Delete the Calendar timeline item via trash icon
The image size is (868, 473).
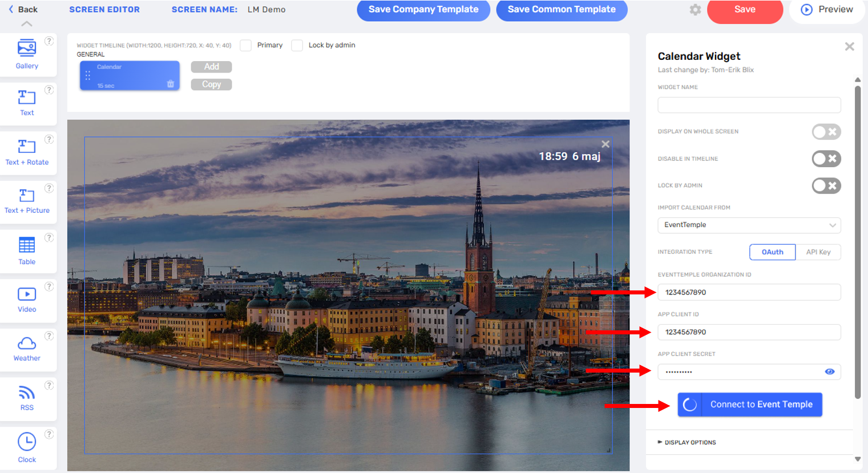(x=170, y=84)
